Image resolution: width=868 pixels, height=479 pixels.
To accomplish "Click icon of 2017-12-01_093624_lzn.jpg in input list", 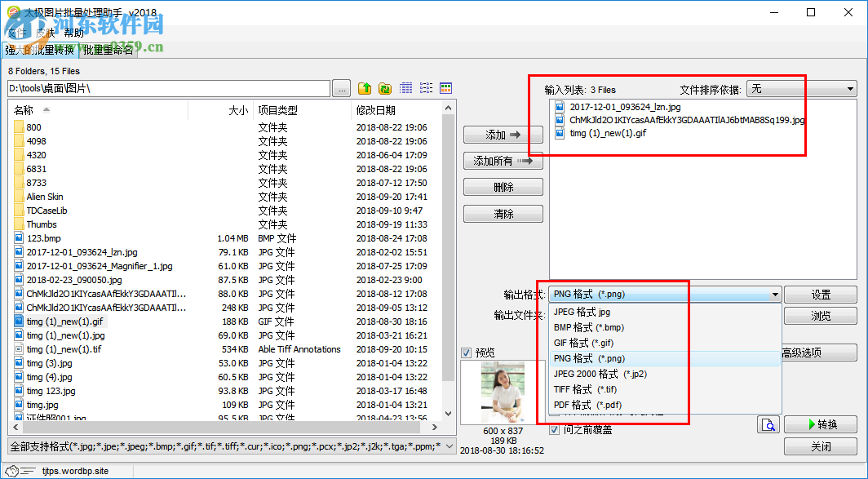I will point(560,106).
